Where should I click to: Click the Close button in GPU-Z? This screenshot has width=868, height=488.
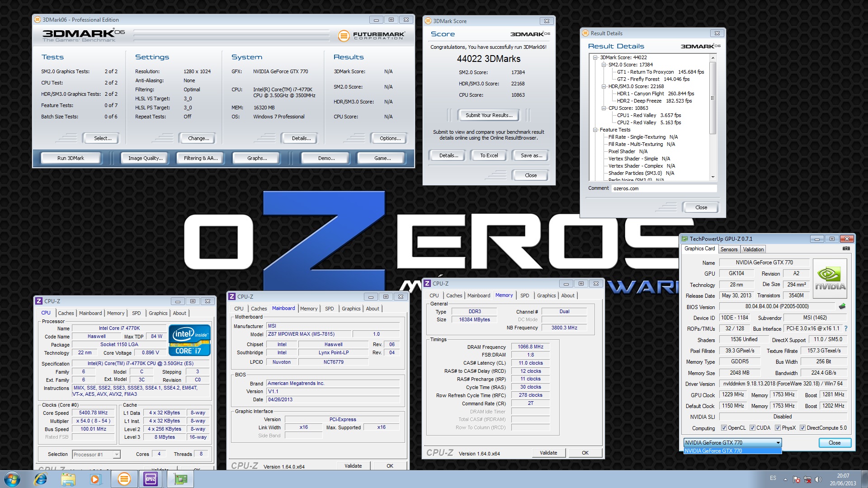[x=835, y=443]
